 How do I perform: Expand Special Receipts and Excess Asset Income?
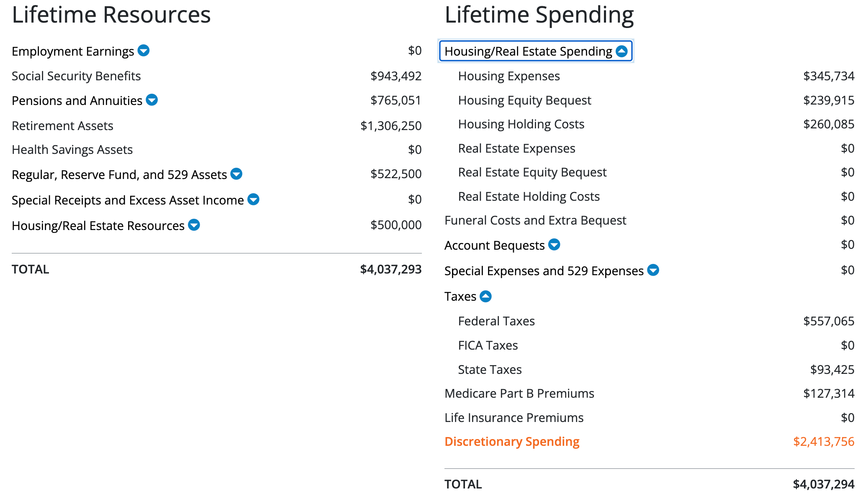(253, 199)
